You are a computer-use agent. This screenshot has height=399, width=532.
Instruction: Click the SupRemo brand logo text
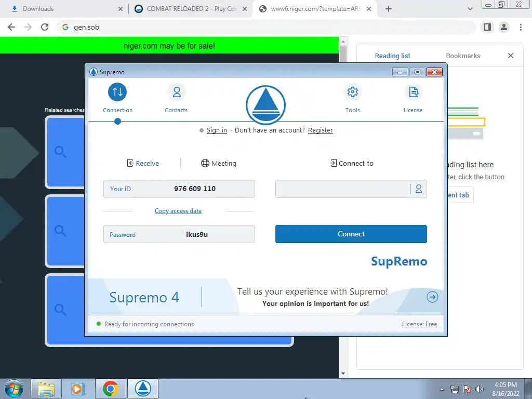point(399,262)
